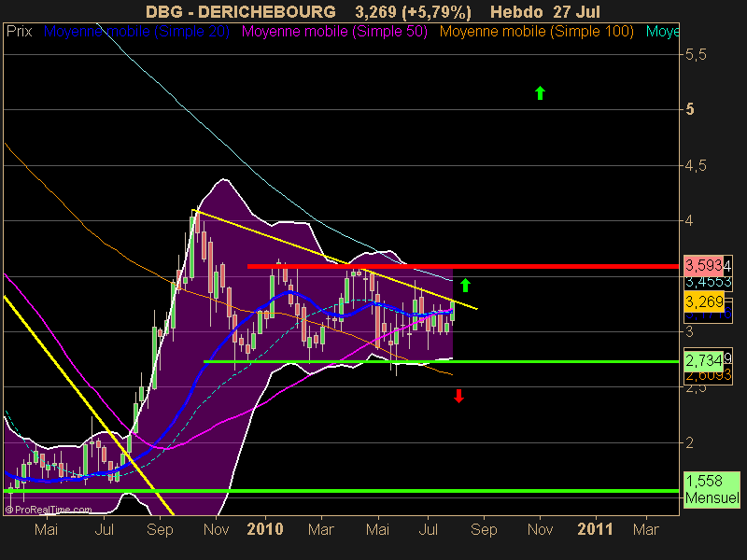Click the "2011" label on the time axis

tap(596, 529)
